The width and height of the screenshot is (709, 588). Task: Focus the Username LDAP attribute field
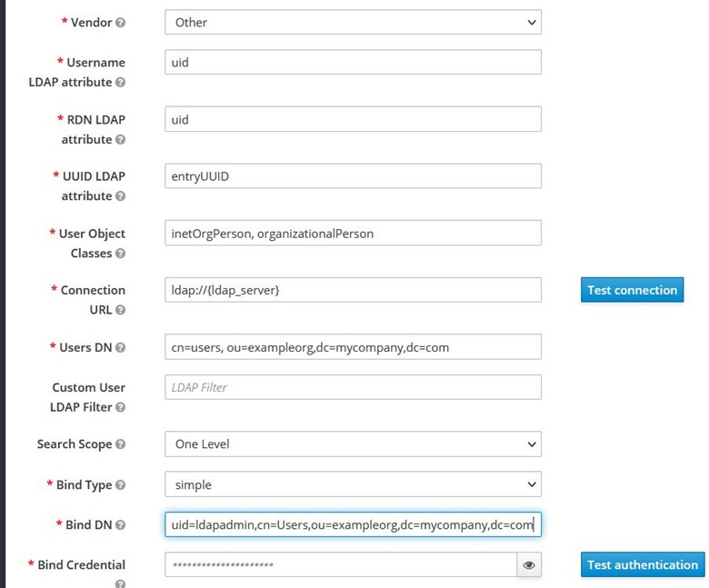[x=354, y=62]
